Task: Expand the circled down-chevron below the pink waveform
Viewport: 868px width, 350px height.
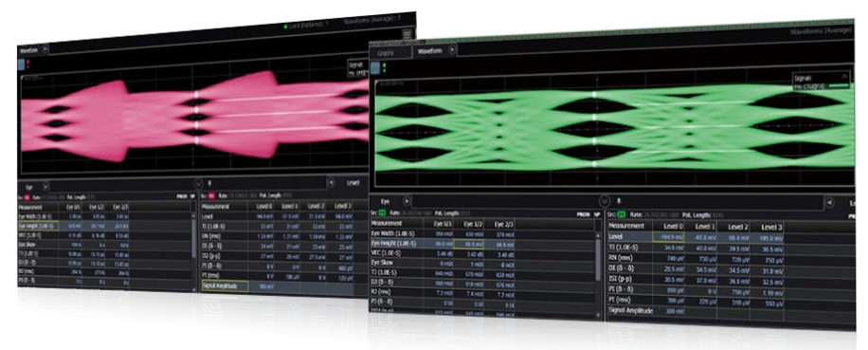Action: tap(198, 183)
